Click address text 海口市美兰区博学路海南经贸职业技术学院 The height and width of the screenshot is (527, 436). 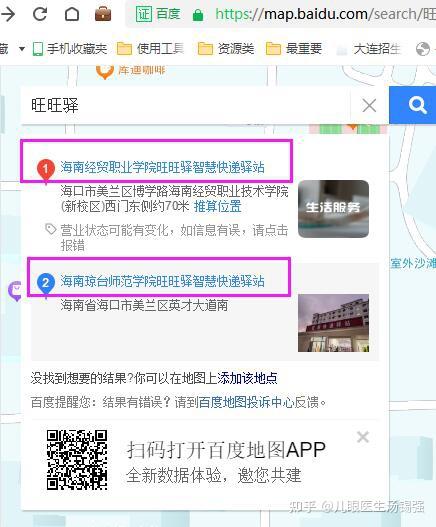coord(174,191)
